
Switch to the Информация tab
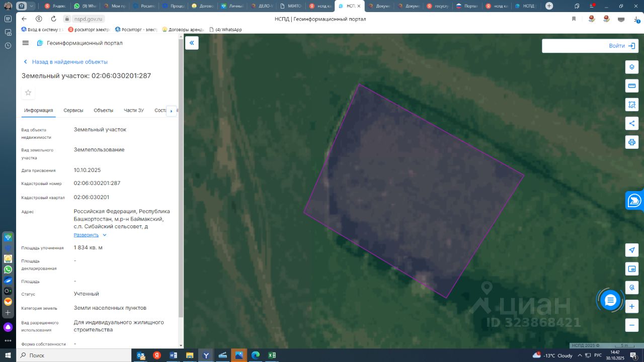38,111
